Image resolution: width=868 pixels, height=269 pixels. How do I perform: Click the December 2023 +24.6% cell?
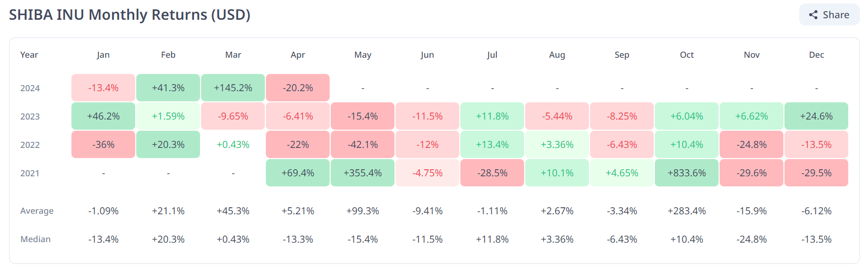tap(816, 116)
